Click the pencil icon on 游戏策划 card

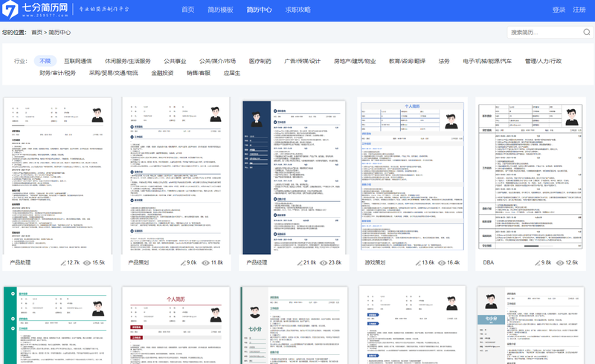(x=418, y=263)
